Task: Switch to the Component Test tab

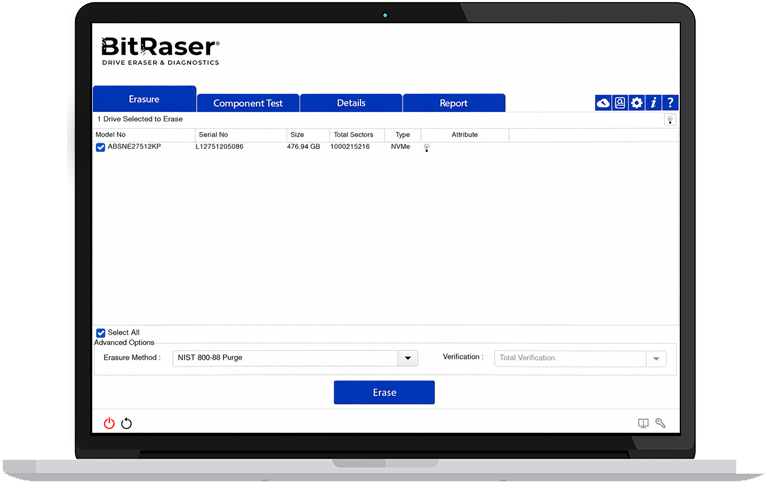Action: coord(248,103)
